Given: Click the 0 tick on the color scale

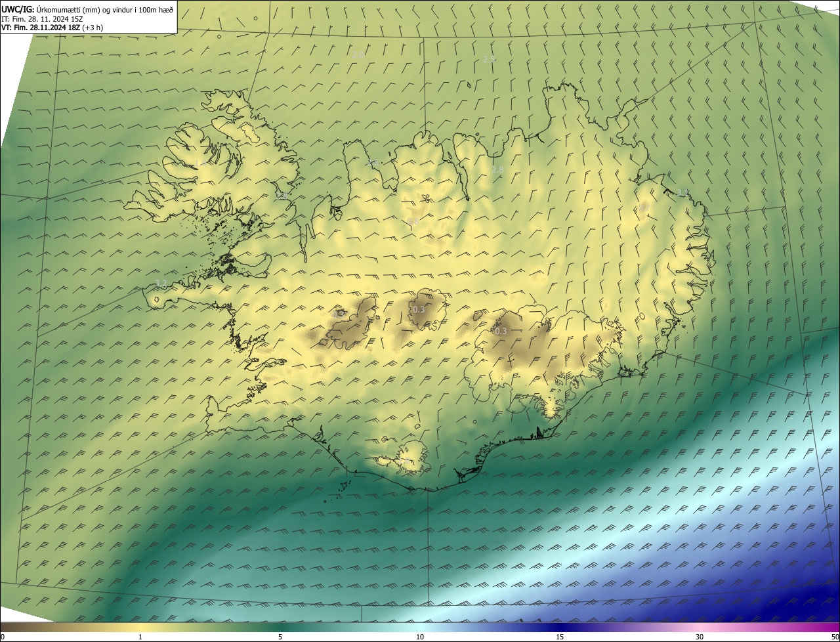Looking at the screenshot, I should coord(3,637).
